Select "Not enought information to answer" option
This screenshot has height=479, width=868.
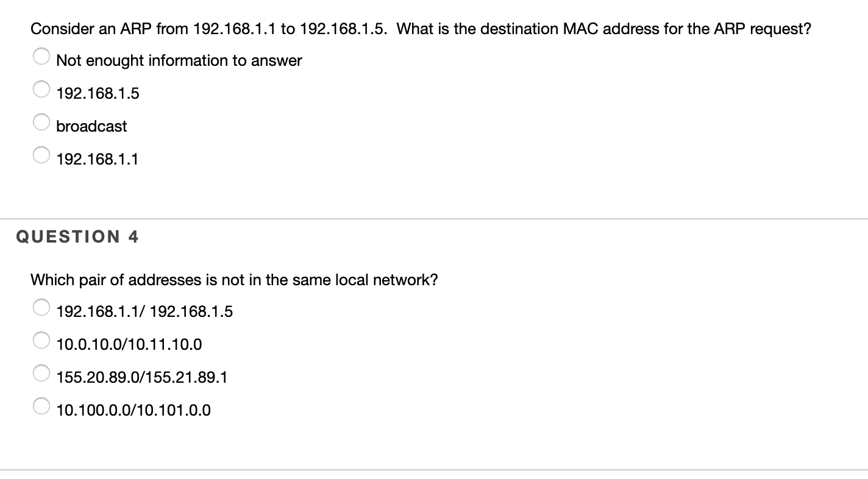41,56
